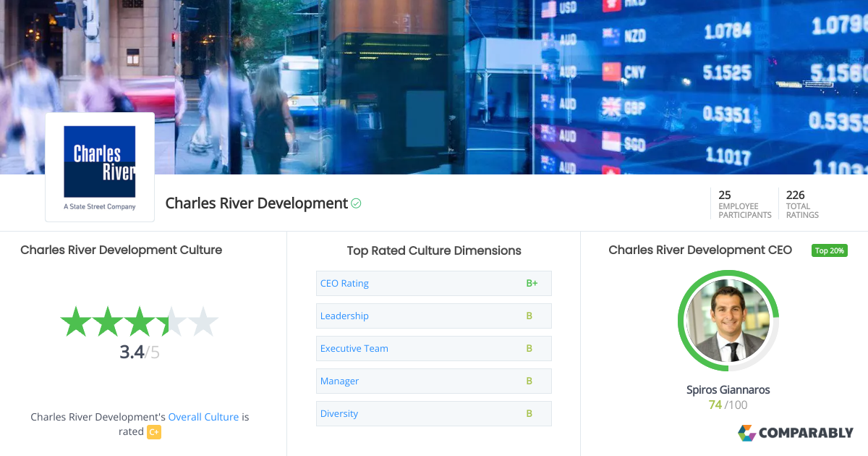Viewport: 868px width, 456px height.
Task: Click the Charles River Development Culture heading
Action: tap(122, 250)
